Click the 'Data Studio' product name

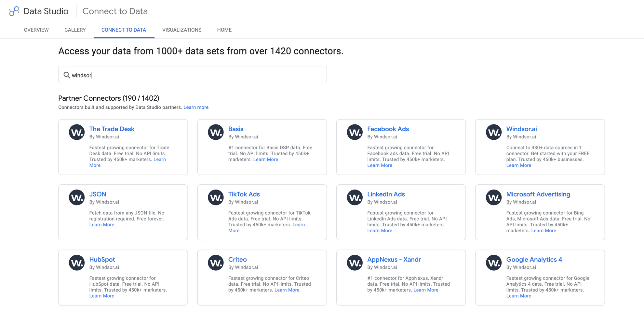(x=46, y=11)
